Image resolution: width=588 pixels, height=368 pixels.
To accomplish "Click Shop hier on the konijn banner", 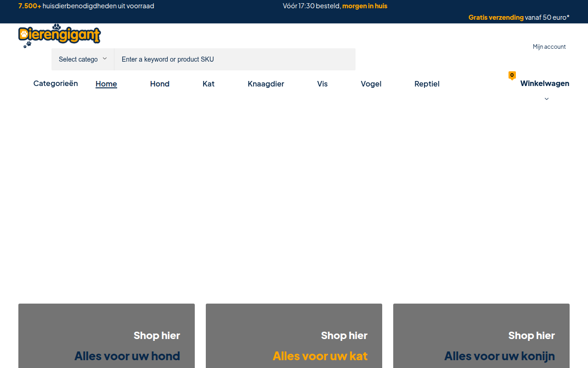I will point(531,335).
